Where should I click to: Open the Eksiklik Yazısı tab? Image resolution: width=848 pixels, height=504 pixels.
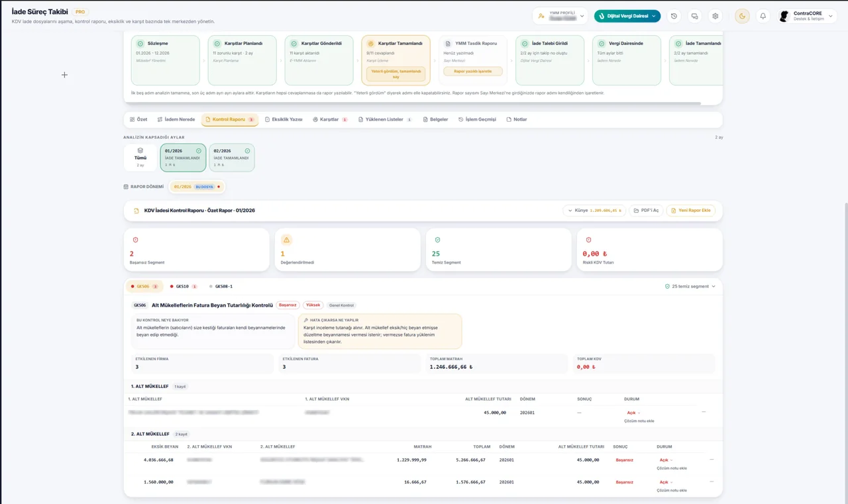[284, 119]
